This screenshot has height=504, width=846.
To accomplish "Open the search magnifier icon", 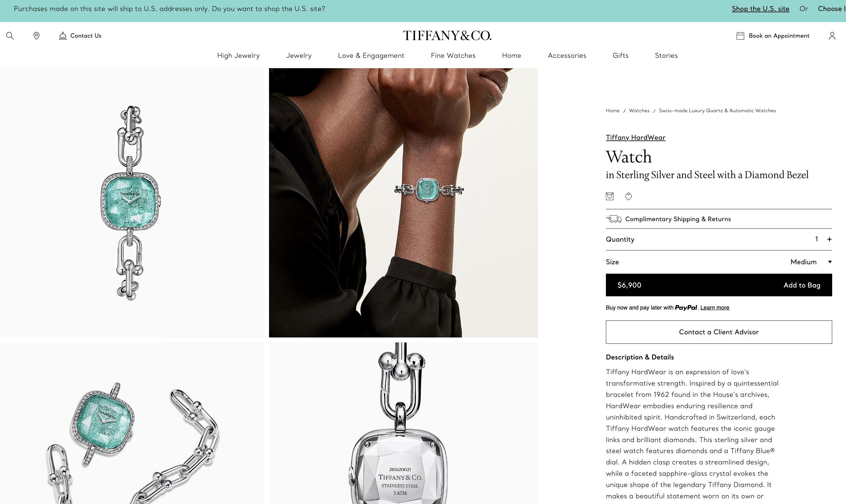I will coord(10,36).
